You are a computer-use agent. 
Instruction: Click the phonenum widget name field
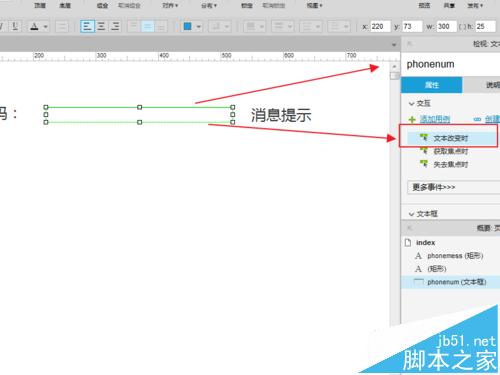coord(452,64)
